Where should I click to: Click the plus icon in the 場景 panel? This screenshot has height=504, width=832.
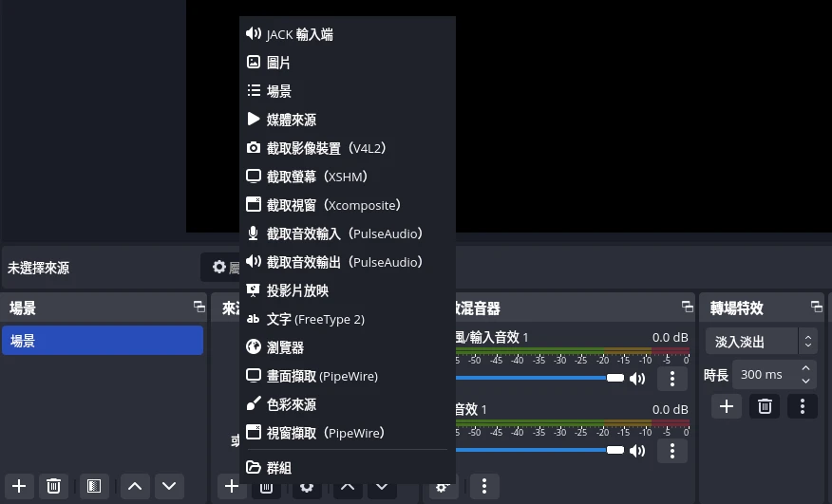tap(20, 486)
